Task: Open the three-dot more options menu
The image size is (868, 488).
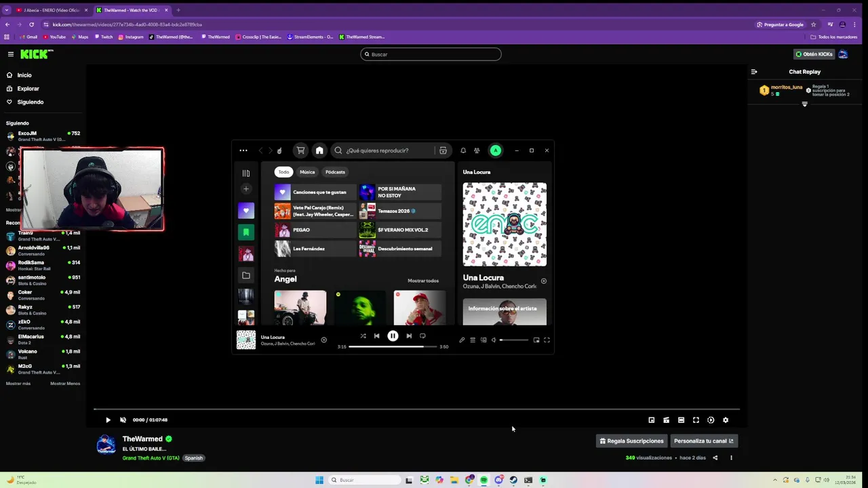Action: click(731, 458)
